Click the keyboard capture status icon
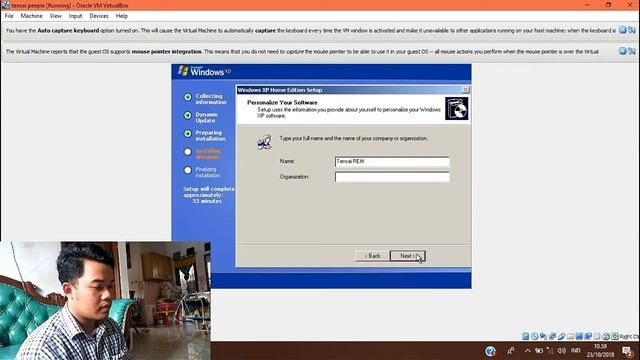The height and width of the screenshot is (360, 640). tap(615, 336)
